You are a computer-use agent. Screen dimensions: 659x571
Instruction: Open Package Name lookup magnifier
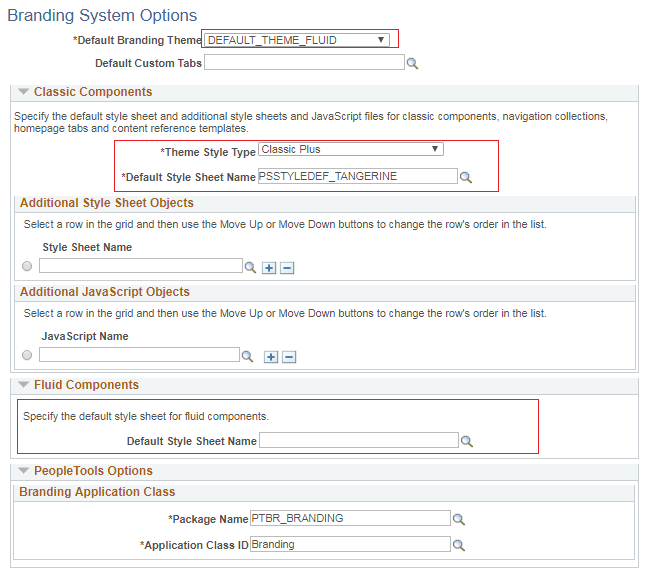click(x=459, y=519)
